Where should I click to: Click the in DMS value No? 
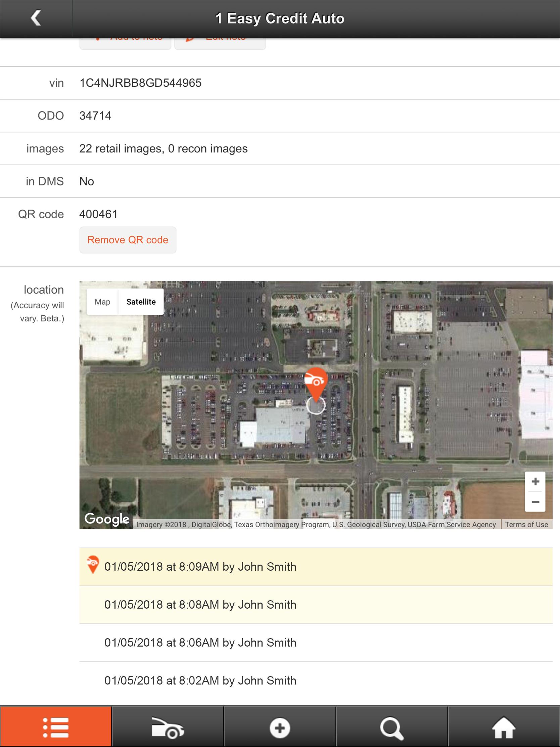click(87, 181)
